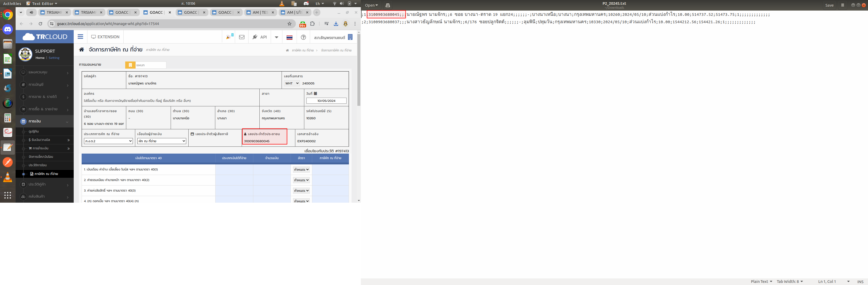Image resolution: width=868 pixels, height=285 pixels.
Task: Bookmark this page with the star icon
Action: 290,23
